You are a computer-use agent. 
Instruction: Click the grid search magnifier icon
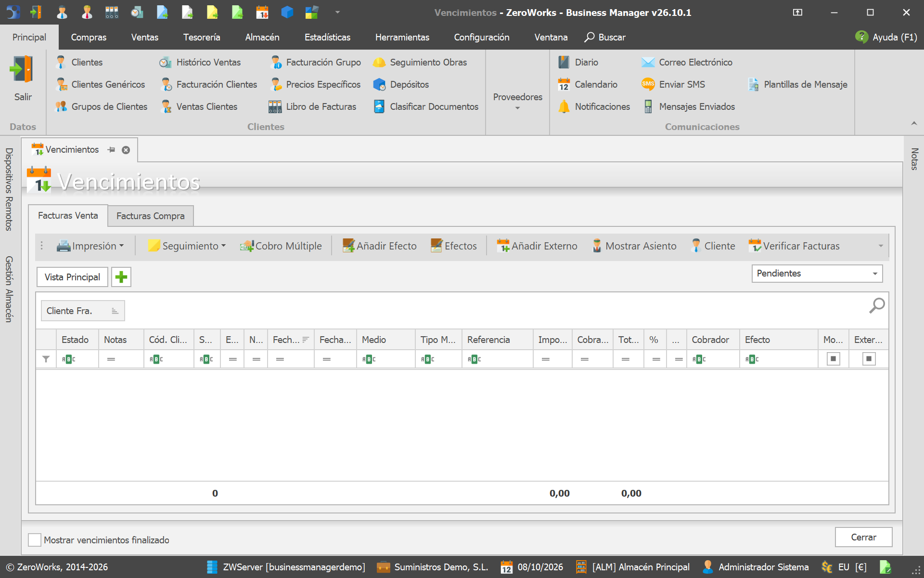coord(876,305)
